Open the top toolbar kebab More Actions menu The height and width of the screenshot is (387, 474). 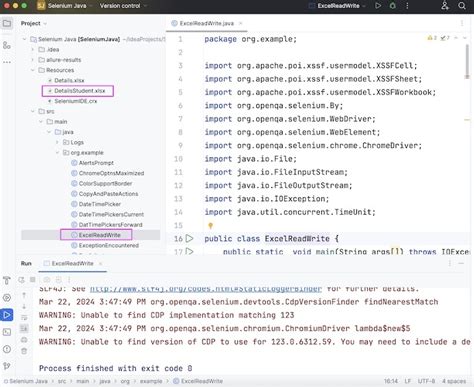pyautogui.click(x=407, y=6)
